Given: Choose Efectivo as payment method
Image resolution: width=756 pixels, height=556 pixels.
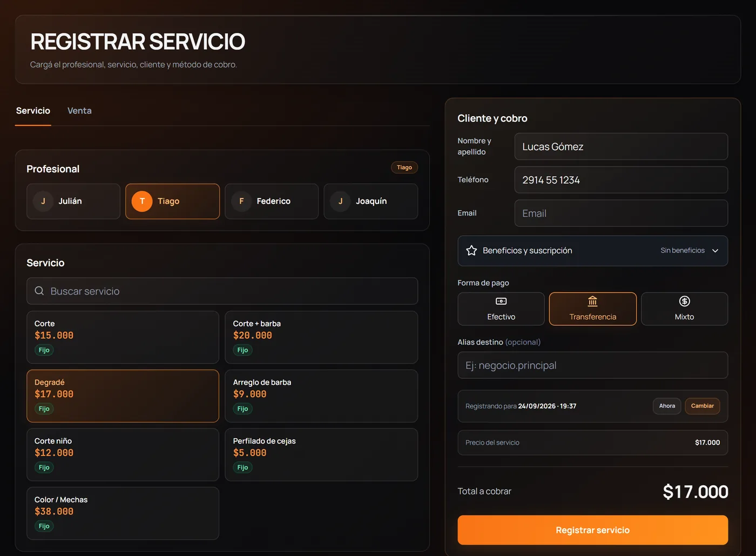Looking at the screenshot, I should pos(501,309).
